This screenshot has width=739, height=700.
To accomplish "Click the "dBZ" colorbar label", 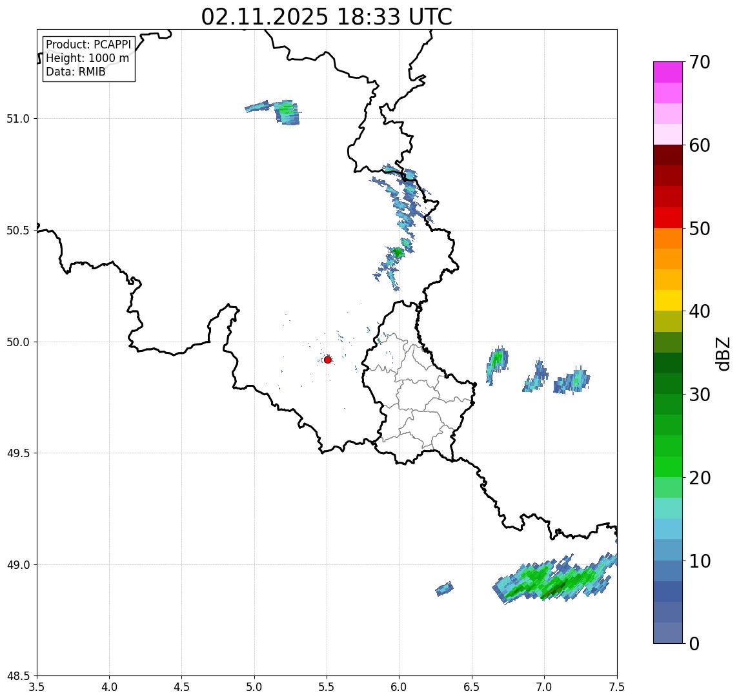I will tap(722, 353).
